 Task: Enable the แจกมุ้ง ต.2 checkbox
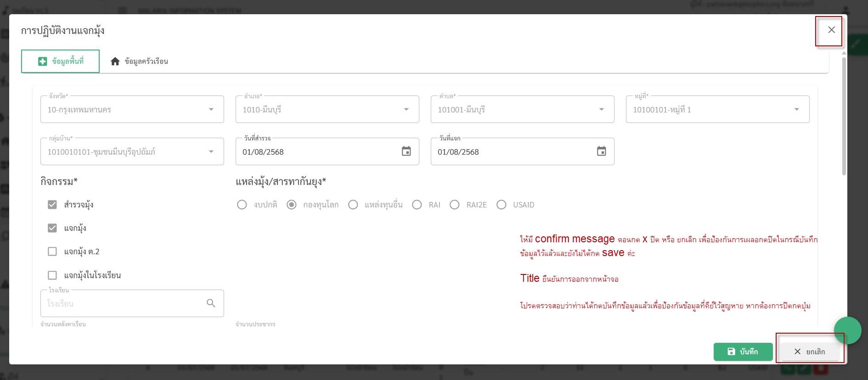tap(52, 251)
